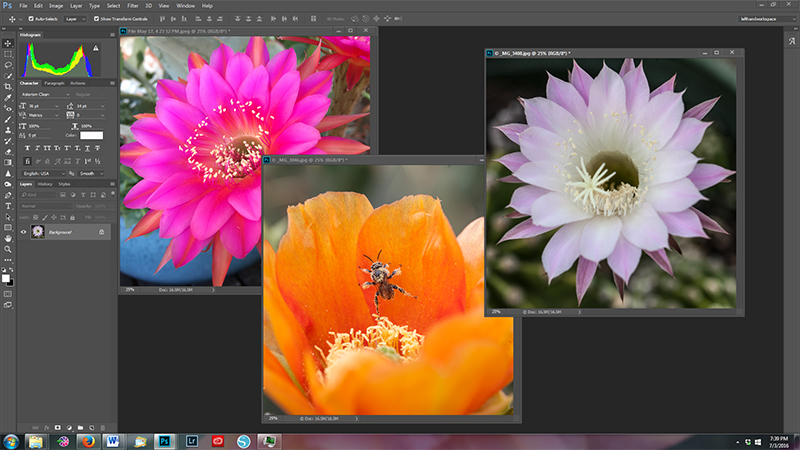The image size is (800, 450).
Task: Pick the Crop tool in toolbar
Action: click(x=8, y=86)
